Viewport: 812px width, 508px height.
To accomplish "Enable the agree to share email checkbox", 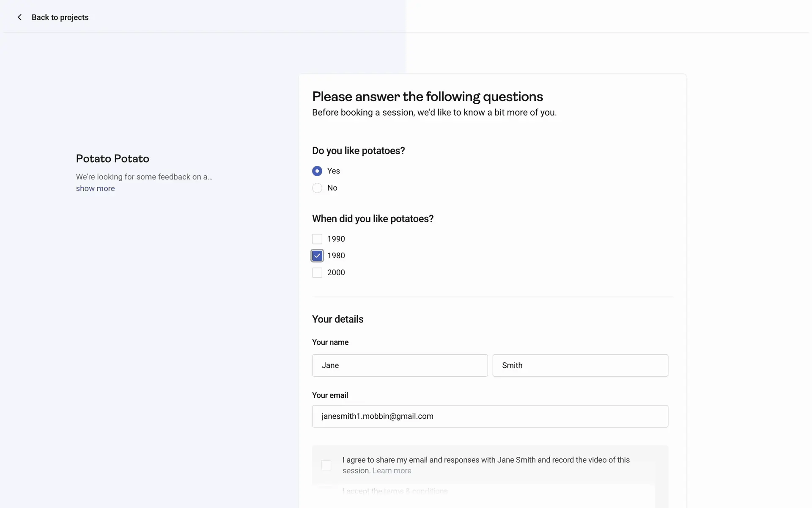I will [326, 465].
